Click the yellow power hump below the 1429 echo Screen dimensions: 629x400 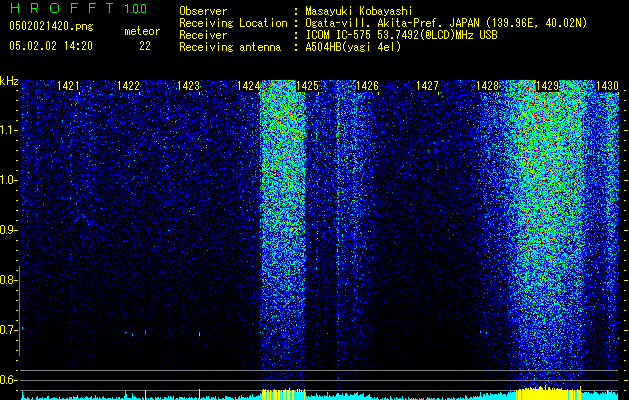[548, 393]
